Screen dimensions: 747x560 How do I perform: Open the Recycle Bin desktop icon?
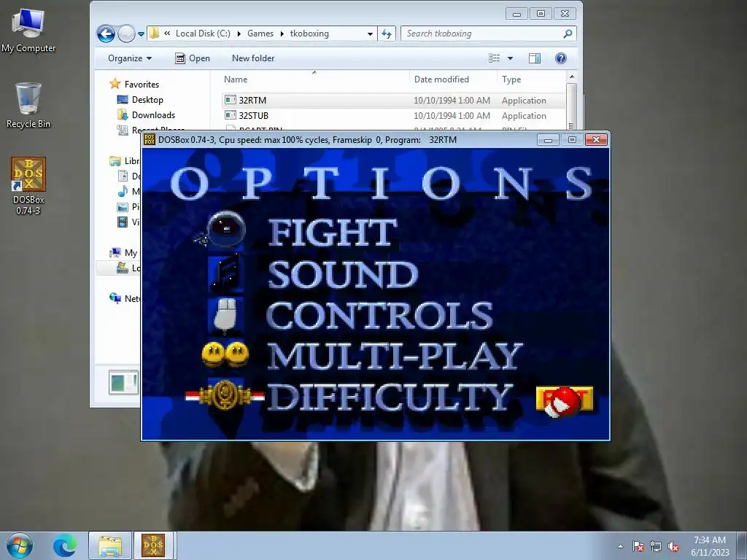coord(28,106)
